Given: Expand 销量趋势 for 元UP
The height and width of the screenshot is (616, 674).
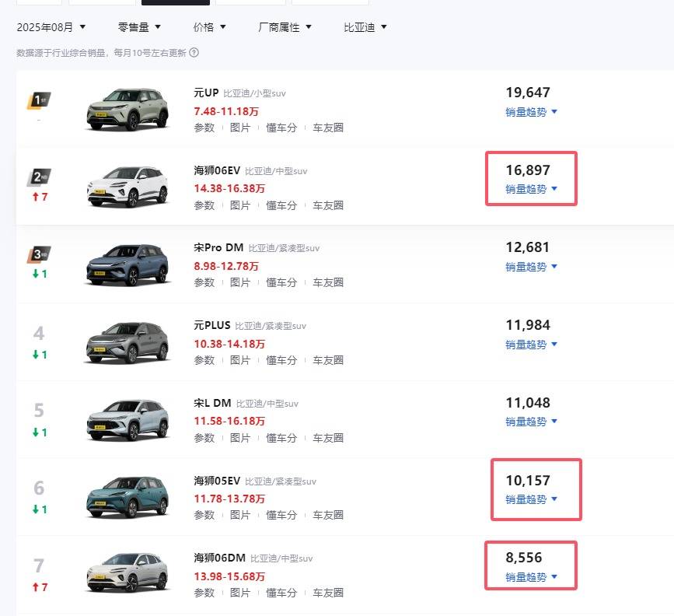Looking at the screenshot, I should click(531, 112).
